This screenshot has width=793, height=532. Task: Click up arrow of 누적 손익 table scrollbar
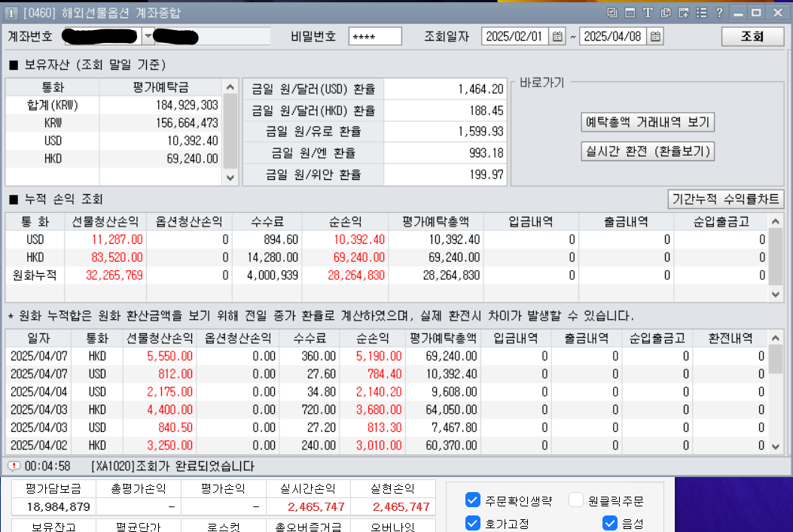click(776, 221)
